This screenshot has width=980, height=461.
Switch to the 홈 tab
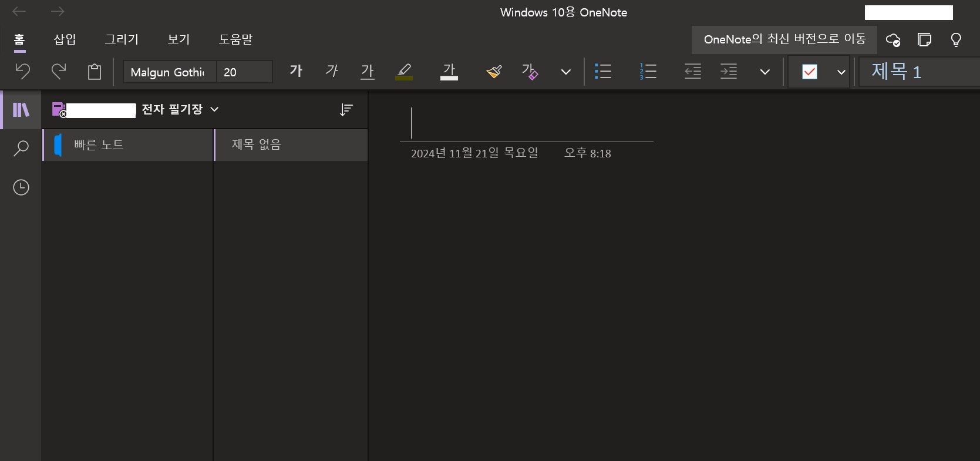[x=19, y=39]
